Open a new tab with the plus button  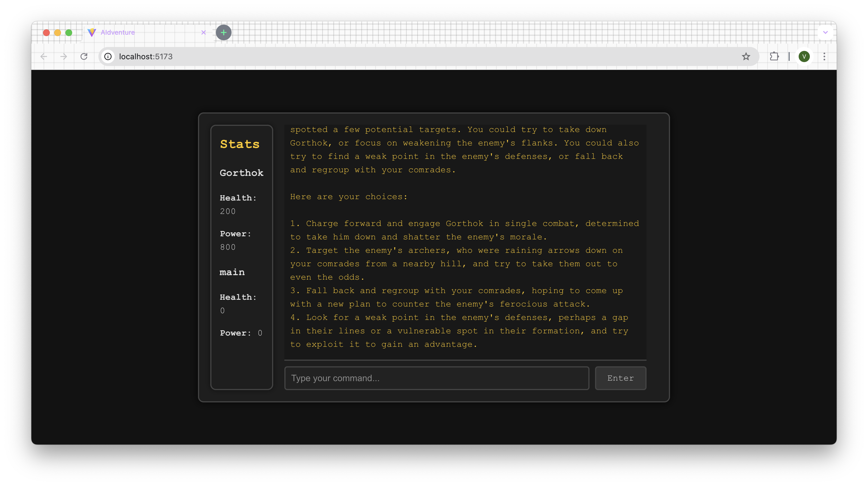tap(223, 32)
